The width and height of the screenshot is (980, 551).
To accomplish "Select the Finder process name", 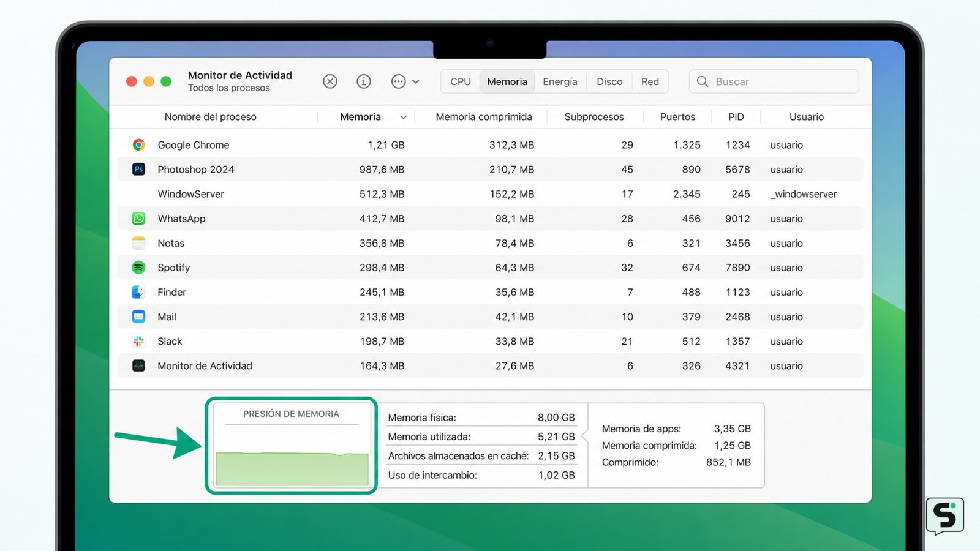I will [x=172, y=292].
